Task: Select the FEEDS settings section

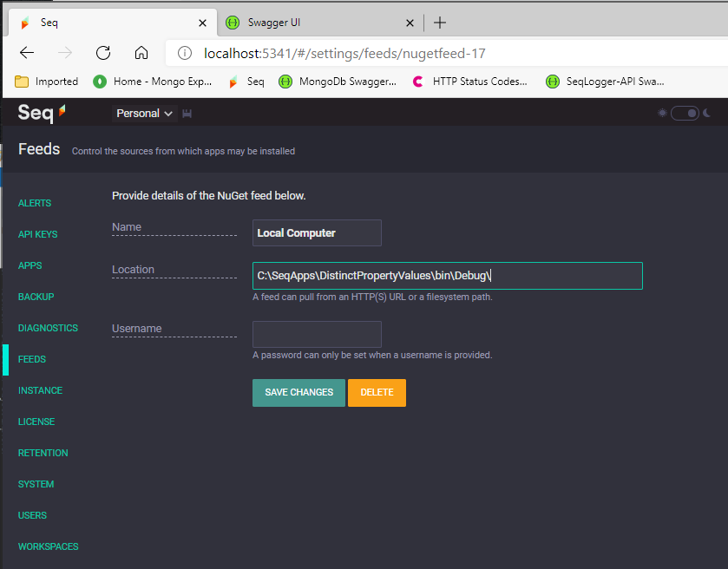Action: point(32,359)
